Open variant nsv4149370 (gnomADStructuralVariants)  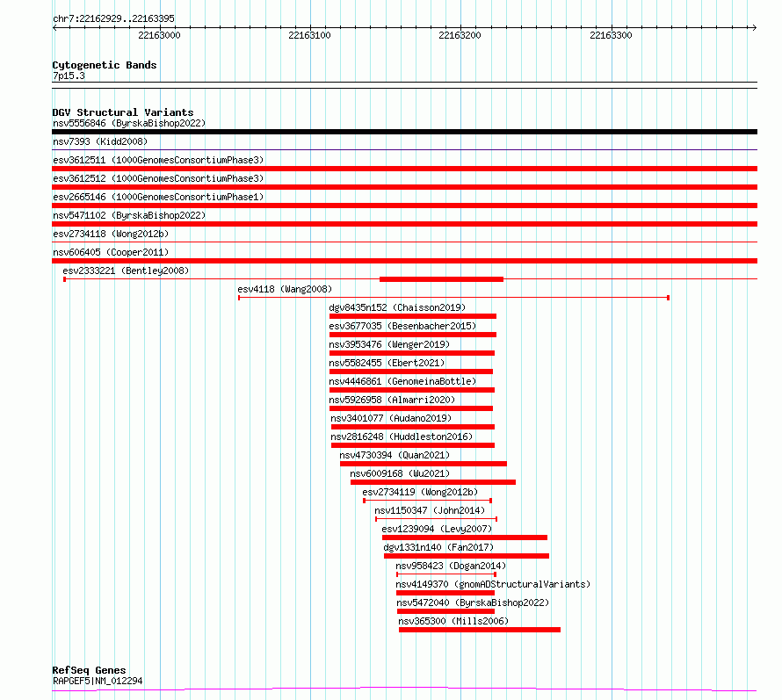[x=493, y=584]
